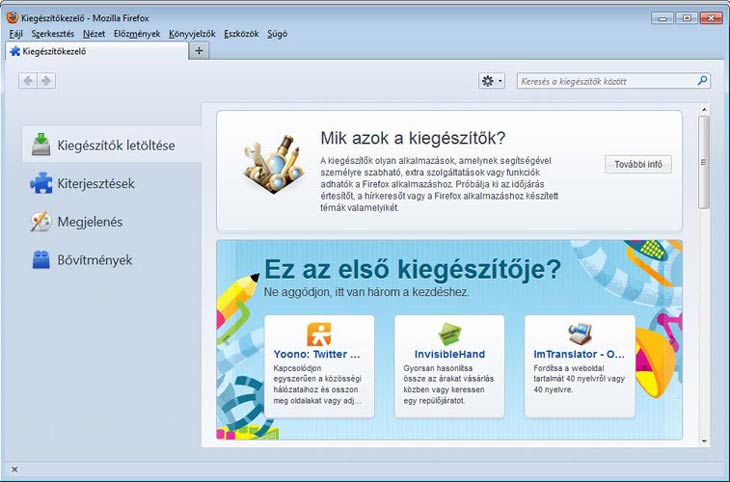The image size is (730, 482).
Task: Minimize the Firefox window
Action: [x=662, y=18]
